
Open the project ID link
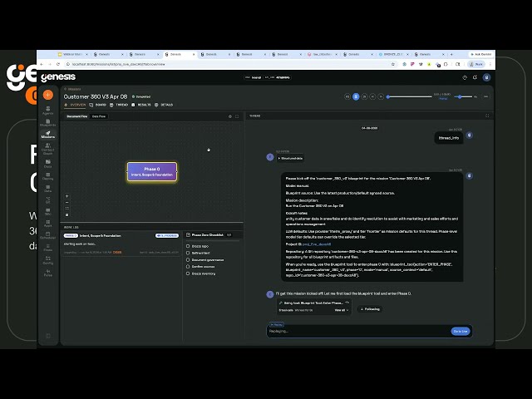point(317,244)
